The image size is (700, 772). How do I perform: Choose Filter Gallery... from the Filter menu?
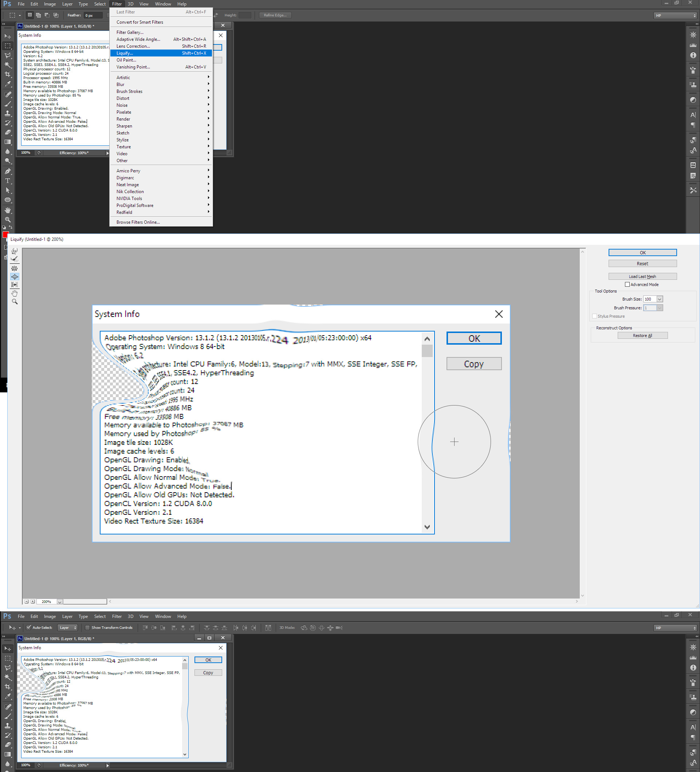[x=161, y=32]
